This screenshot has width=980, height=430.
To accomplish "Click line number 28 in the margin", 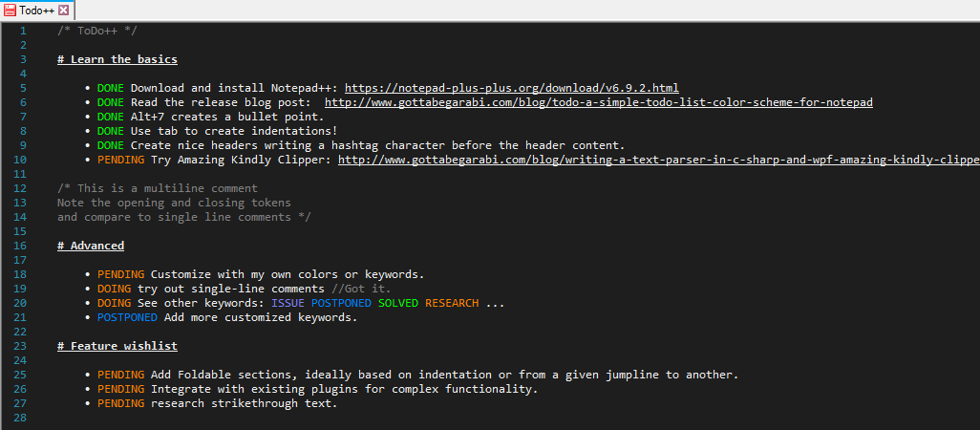I will click(x=20, y=418).
